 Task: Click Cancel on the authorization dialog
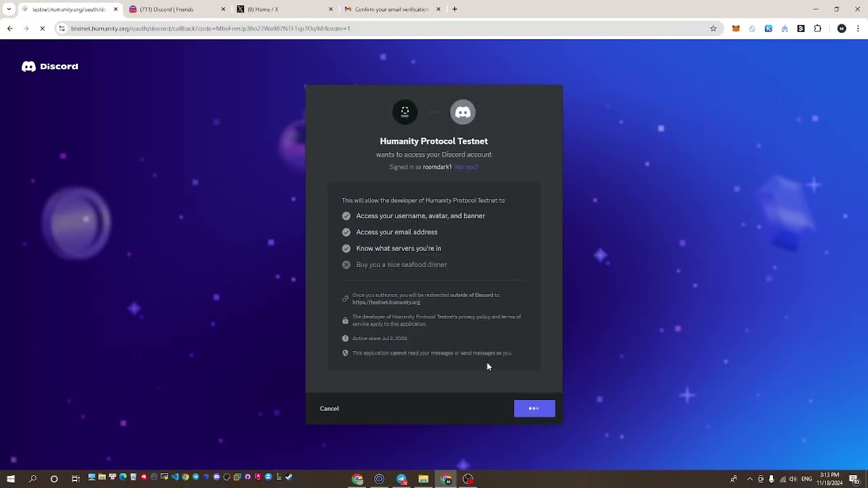[329, 409]
